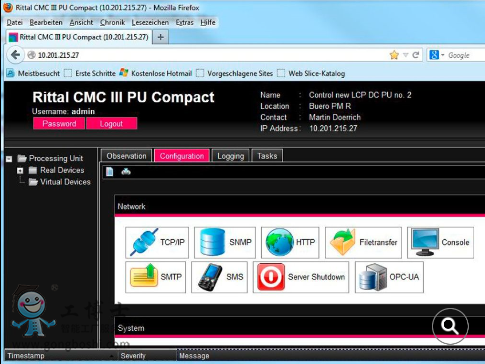Screen dimensions: 485x364
Task: Open Server Shutdown settings
Action: pos(301,277)
